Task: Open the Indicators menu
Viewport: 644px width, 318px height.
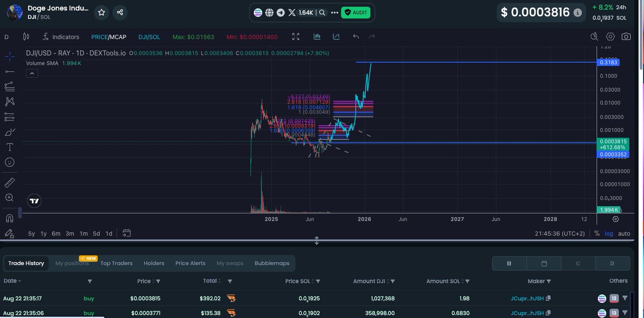Action: (x=60, y=37)
